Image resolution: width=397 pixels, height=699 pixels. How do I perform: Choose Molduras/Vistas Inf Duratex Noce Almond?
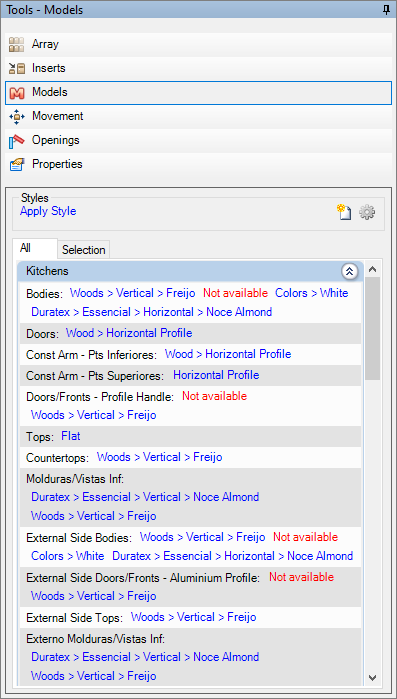[145, 497]
